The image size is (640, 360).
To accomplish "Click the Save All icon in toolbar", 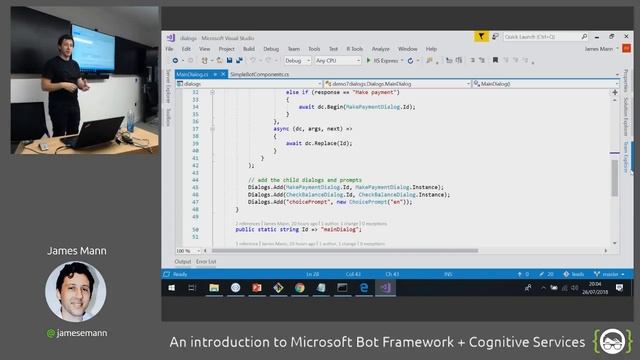I will (239, 60).
